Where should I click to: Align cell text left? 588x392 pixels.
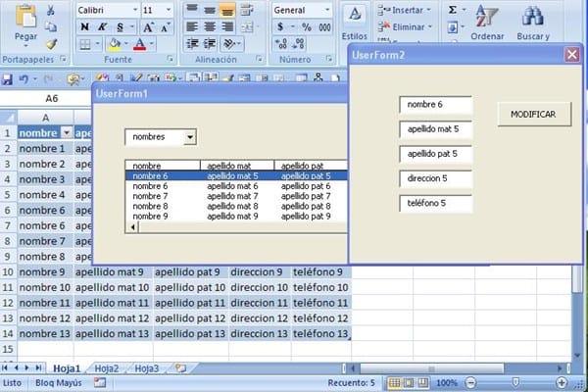coord(192,27)
